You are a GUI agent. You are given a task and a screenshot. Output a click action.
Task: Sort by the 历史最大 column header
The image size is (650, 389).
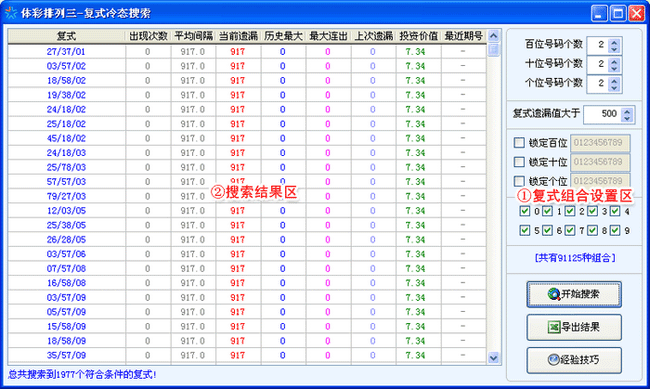click(283, 36)
